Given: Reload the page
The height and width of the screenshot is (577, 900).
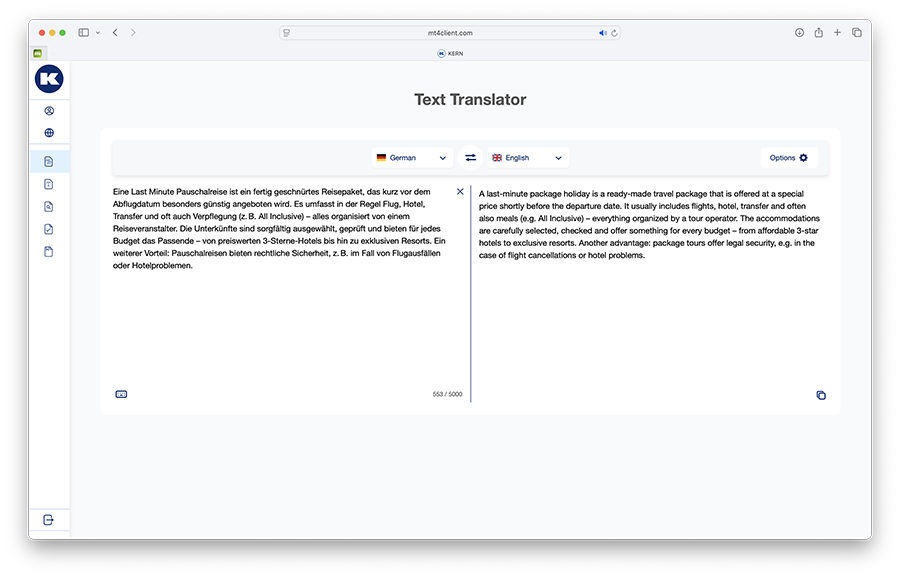Looking at the screenshot, I should (614, 33).
